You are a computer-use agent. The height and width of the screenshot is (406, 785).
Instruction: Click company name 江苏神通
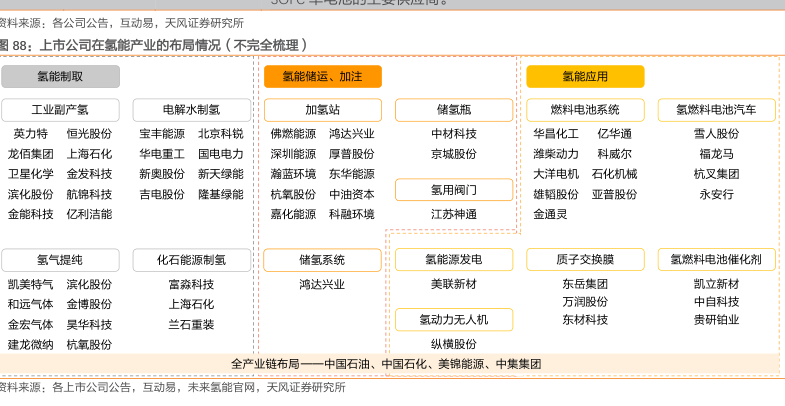click(454, 214)
